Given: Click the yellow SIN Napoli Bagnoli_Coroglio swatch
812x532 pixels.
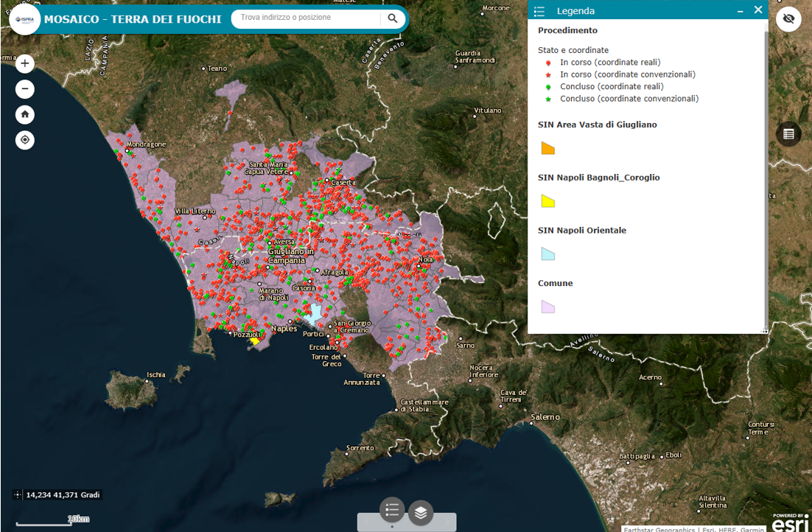Looking at the screenshot, I should tap(547, 201).
